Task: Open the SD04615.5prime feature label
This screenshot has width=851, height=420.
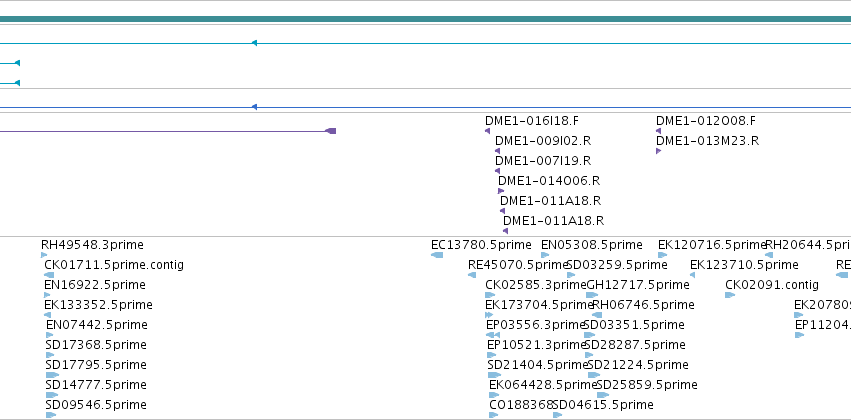Action: [603, 405]
